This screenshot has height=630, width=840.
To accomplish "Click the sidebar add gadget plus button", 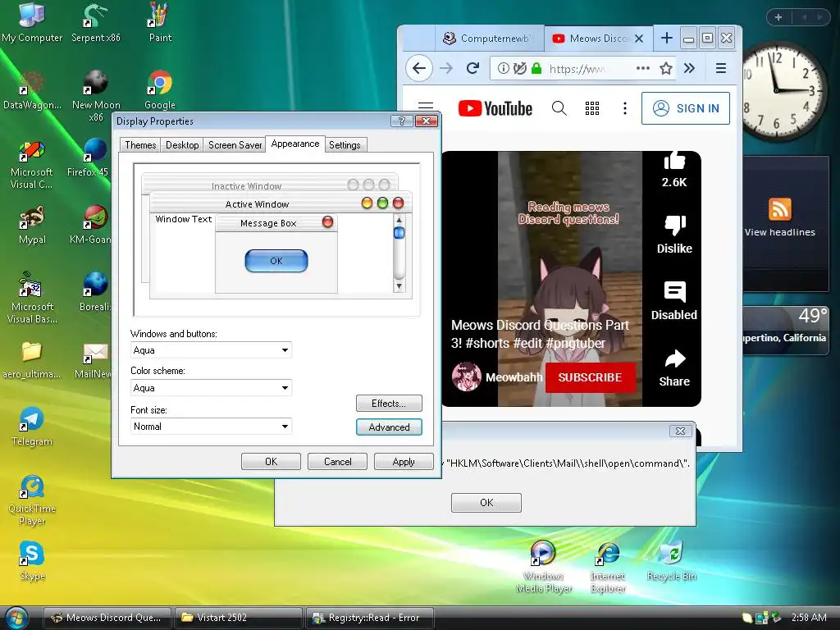I will (778, 17).
